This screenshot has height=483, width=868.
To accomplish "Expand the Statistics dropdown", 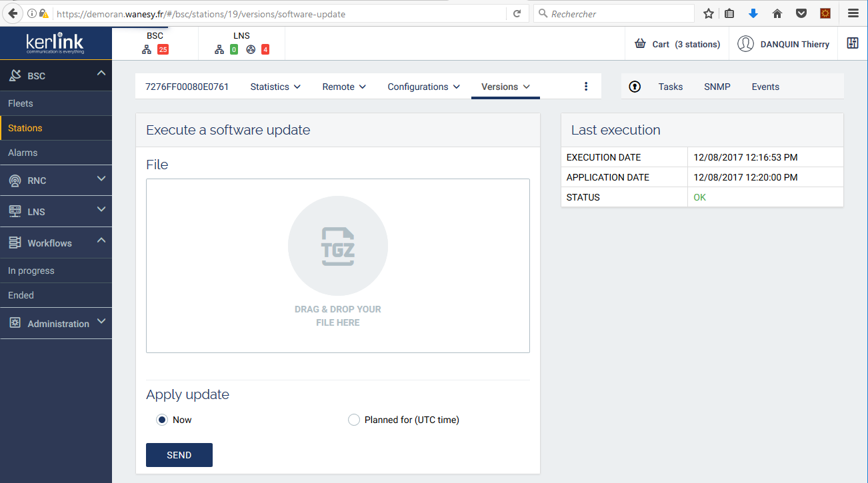I will click(x=275, y=87).
